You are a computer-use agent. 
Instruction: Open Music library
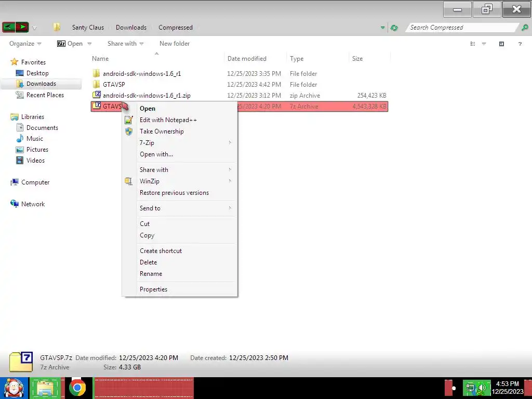pyautogui.click(x=35, y=138)
